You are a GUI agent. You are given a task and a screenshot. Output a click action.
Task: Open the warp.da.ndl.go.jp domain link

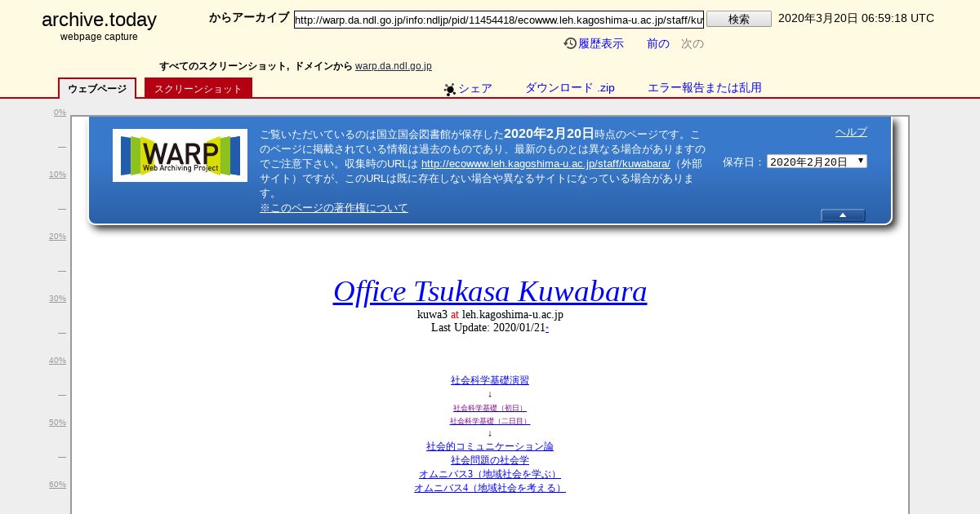[394, 66]
